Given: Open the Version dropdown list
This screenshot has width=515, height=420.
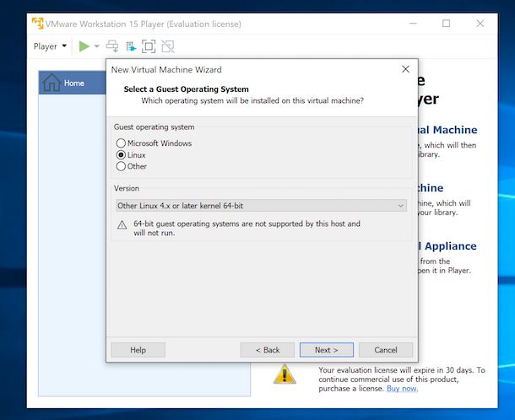Looking at the screenshot, I should pos(261,206).
